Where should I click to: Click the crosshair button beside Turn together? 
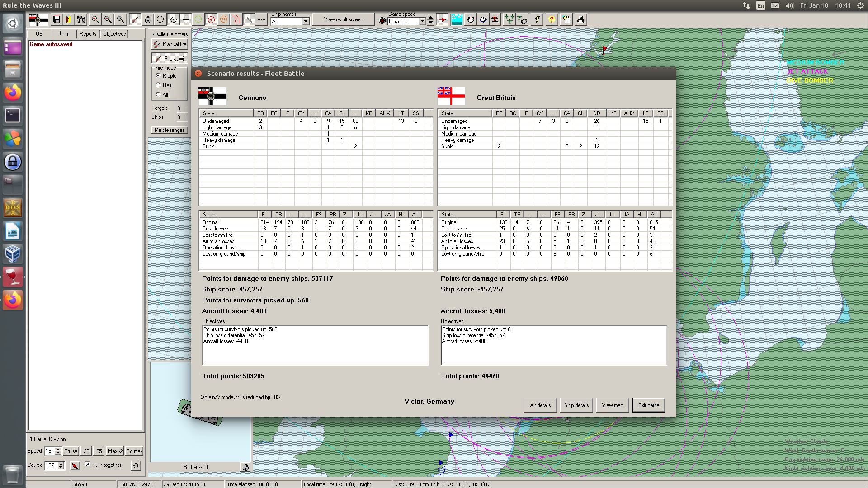click(x=136, y=465)
